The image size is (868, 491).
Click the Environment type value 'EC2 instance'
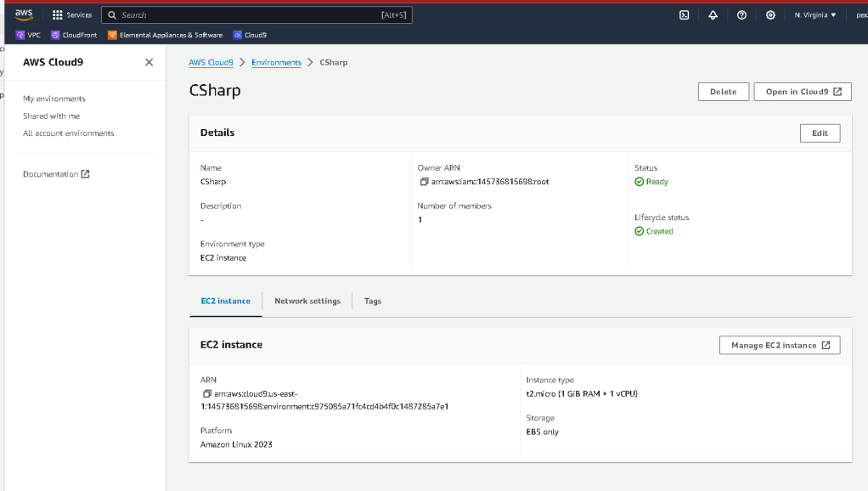pyautogui.click(x=223, y=258)
